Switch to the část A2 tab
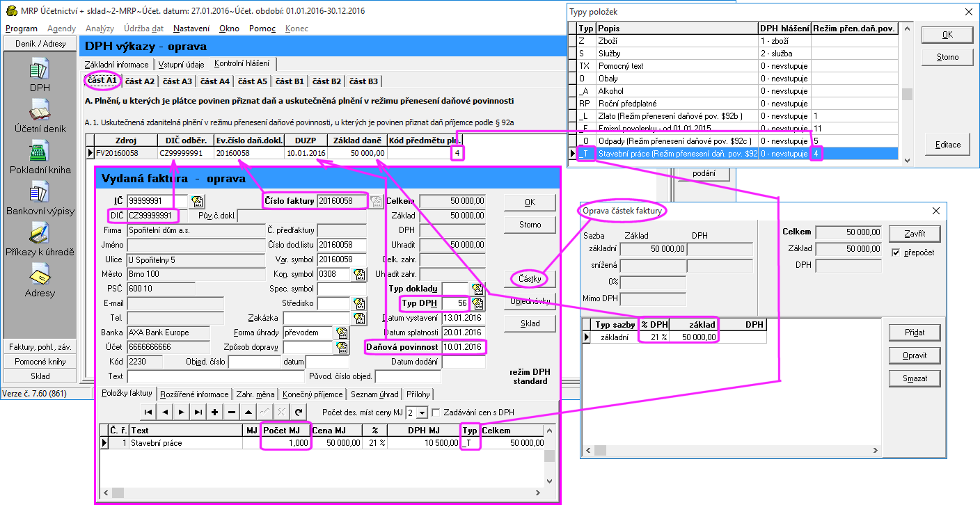 point(140,81)
